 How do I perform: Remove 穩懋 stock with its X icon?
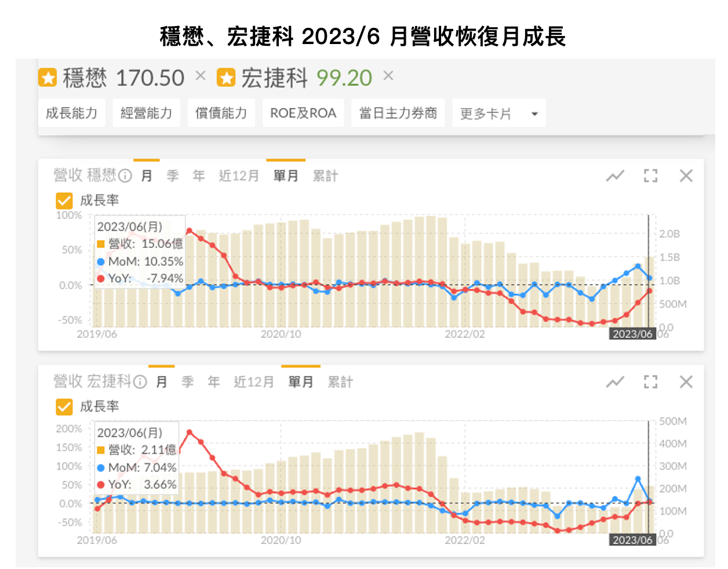[201, 75]
